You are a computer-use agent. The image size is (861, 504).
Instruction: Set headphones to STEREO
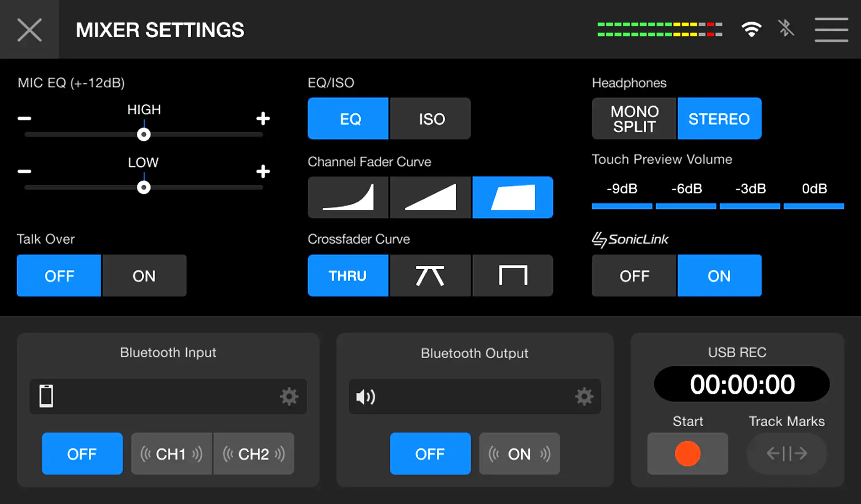pyautogui.click(x=719, y=118)
